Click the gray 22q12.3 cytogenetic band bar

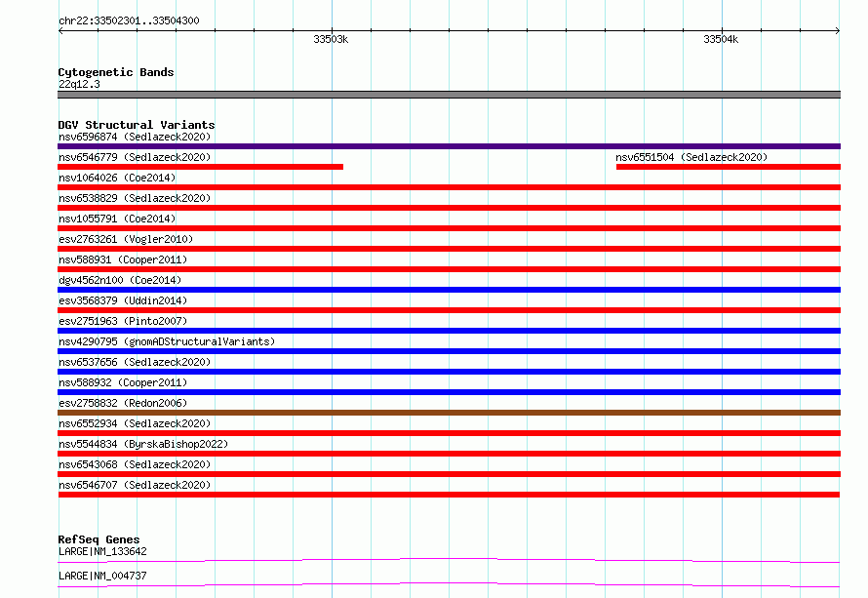(x=449, y=95)
